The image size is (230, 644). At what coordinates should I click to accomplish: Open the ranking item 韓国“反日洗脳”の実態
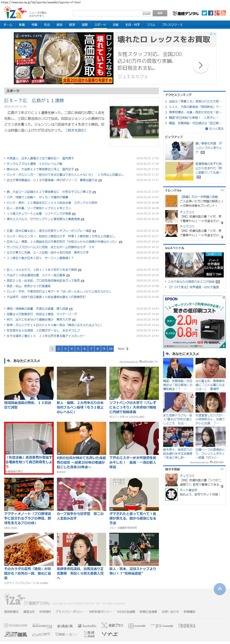click(x=194, y=117)
